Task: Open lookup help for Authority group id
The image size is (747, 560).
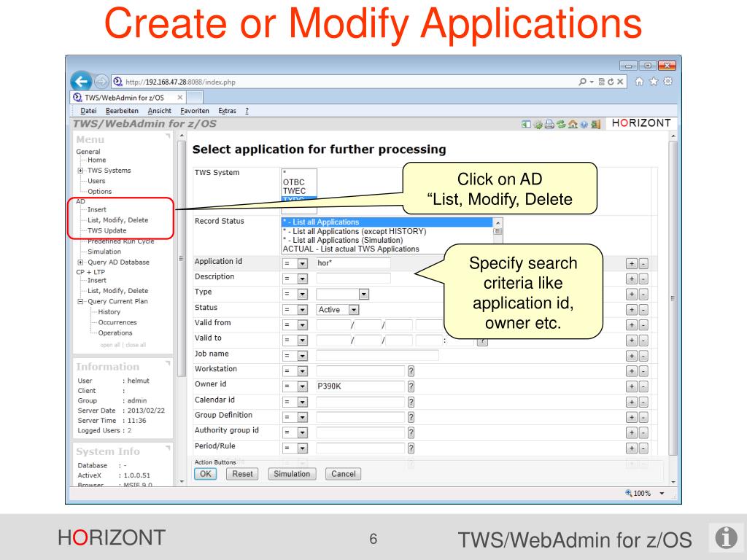Action: 411,432
